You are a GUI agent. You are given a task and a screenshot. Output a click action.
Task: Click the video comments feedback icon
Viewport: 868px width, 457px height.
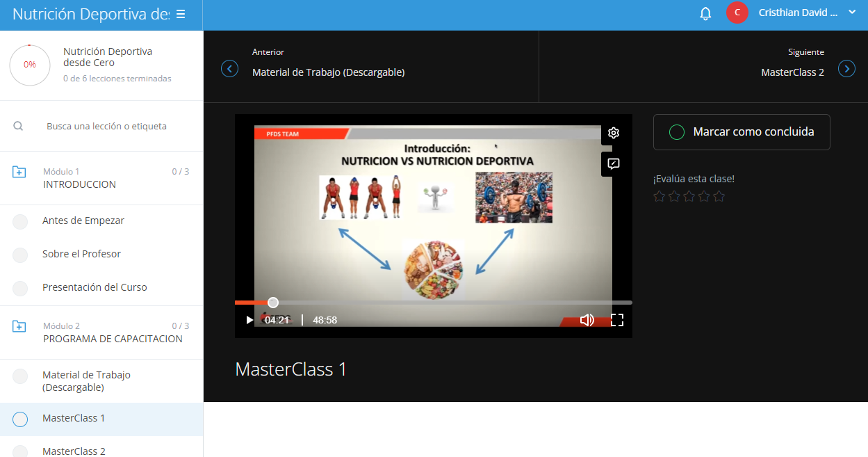click(614, 164)
